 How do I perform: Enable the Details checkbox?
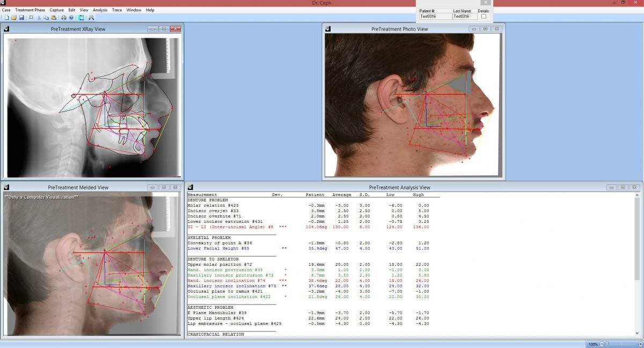[x=484, y=16]
